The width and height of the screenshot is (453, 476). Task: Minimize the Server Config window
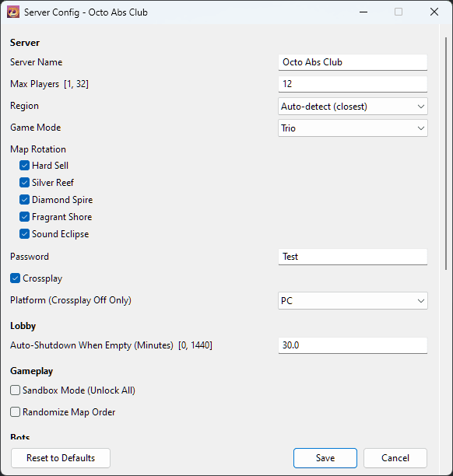(363, 12)
